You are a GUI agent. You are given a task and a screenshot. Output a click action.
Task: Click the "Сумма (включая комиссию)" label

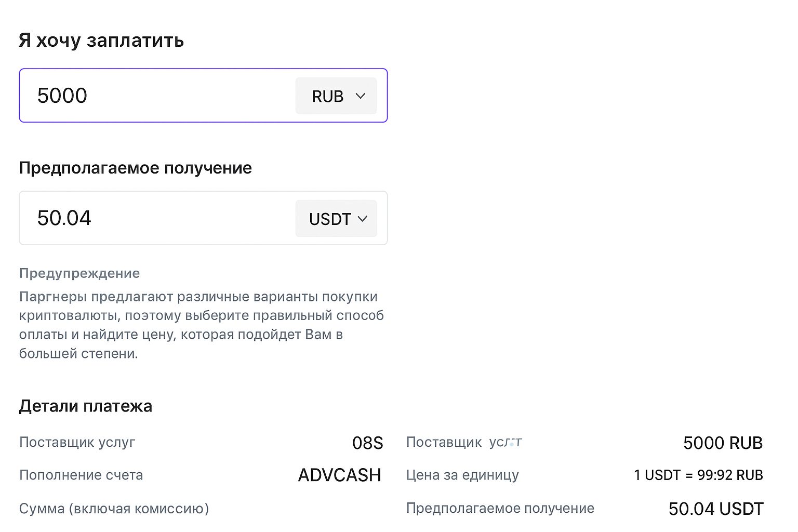pyautogui.click(x=114, y=509)
